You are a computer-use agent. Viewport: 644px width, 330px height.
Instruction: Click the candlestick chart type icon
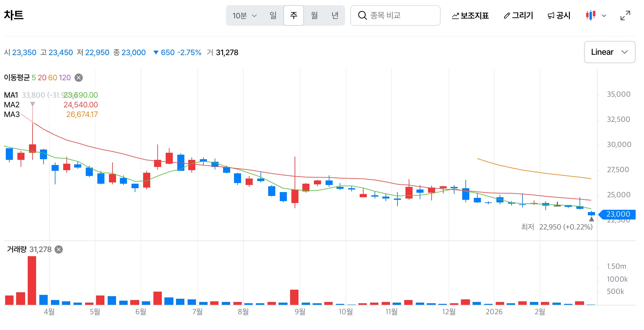590,15
